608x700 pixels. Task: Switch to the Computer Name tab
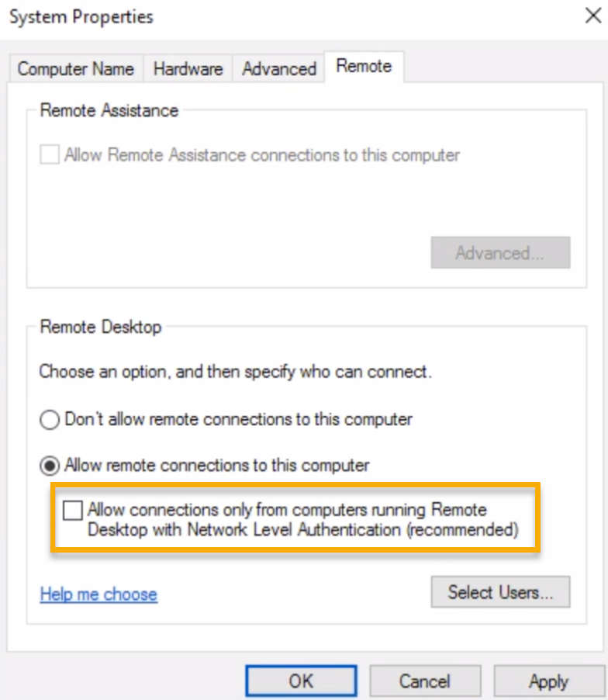[x=75, y=68]
